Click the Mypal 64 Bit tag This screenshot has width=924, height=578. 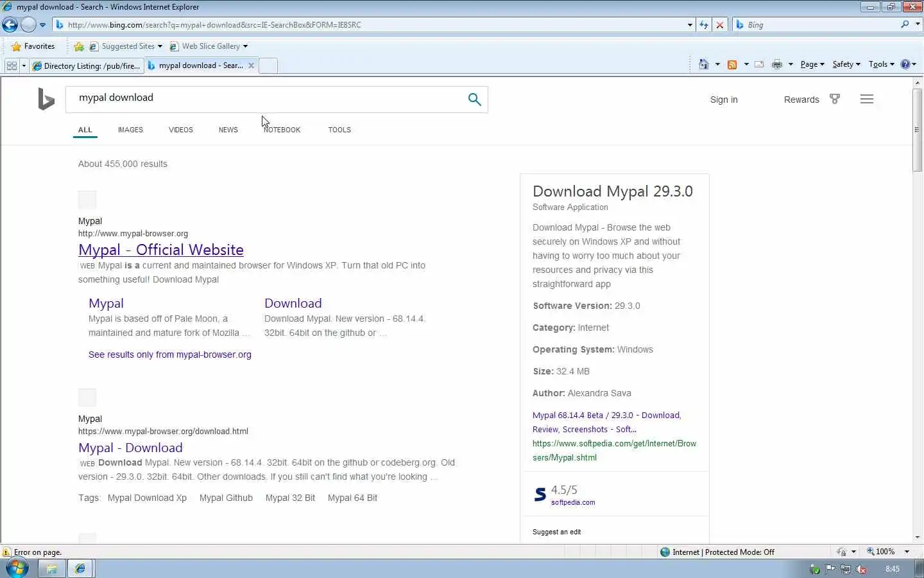click(x=352, y=498)
